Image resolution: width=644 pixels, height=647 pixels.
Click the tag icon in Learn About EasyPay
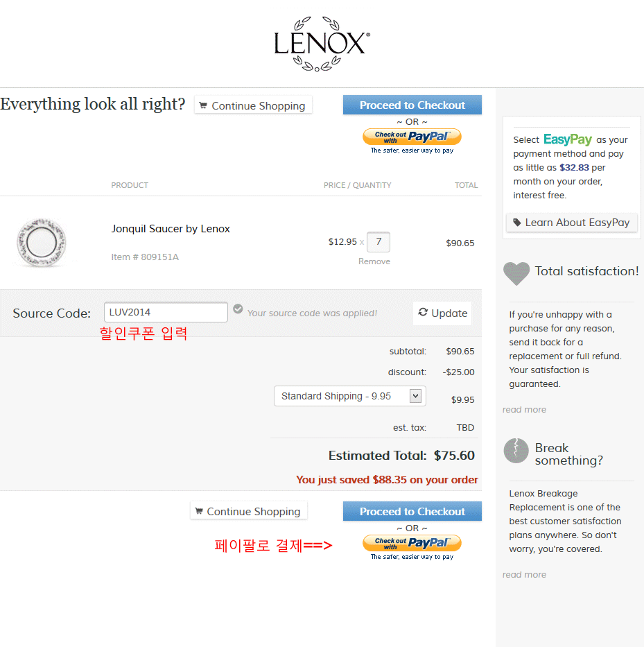coord(516,223)
